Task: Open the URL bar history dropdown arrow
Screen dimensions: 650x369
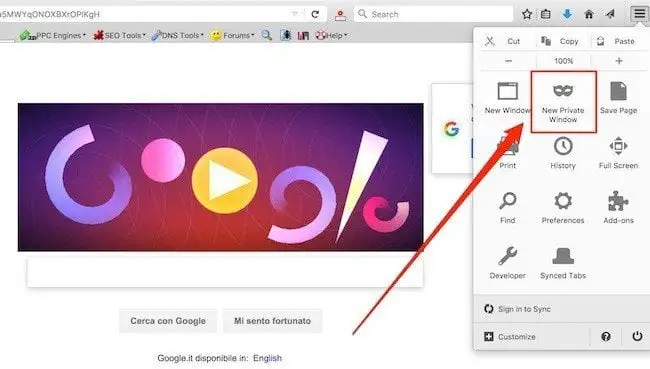Action: pyautogui.click(x=294, y=14)
